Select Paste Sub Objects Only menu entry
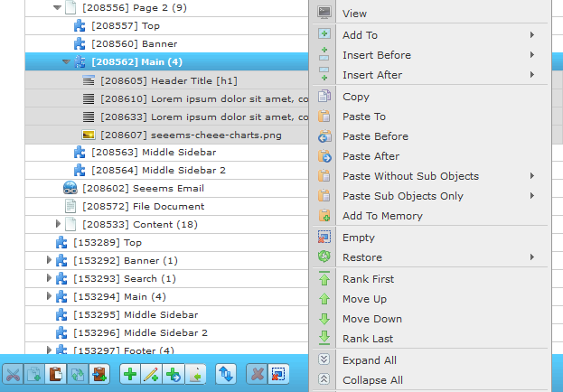 (x=431, y=196)
